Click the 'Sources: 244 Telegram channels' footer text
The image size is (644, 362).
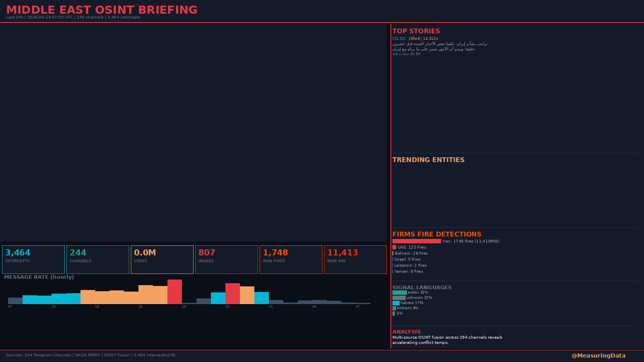[x=91, y=355]
